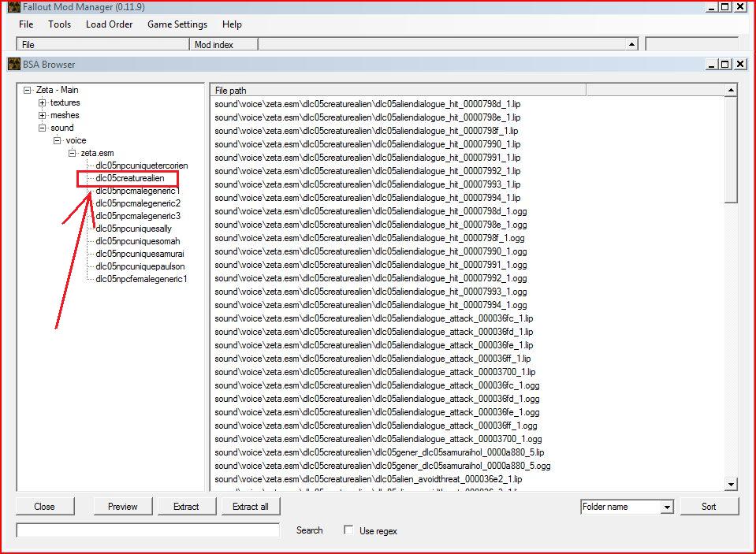Select file dlc05aliendialogue_hit_00007992_1.ogg

(x=371, y=278)
